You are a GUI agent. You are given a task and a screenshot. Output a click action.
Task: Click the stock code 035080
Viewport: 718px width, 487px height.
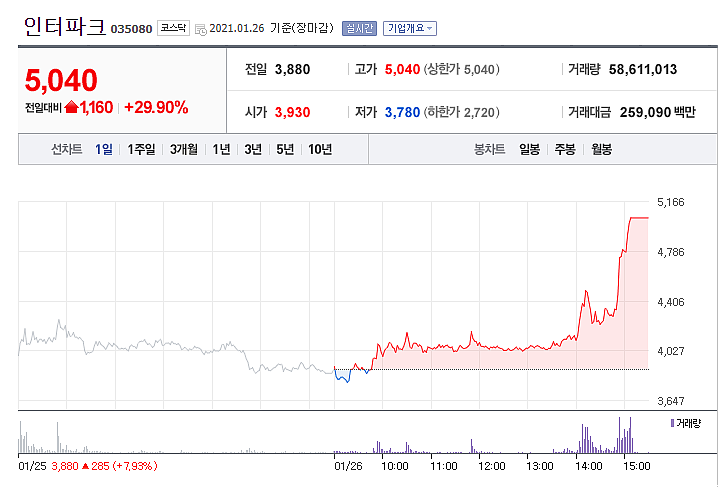click(x=131, y=29)
